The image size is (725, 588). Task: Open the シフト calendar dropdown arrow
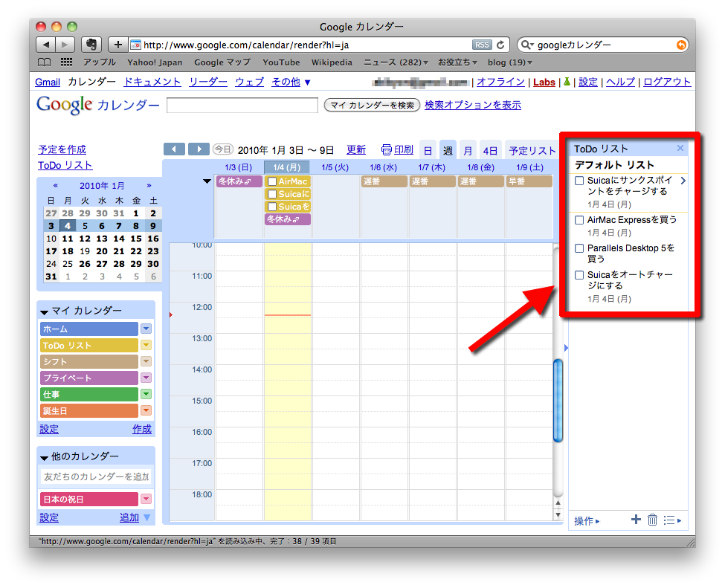[x=146, y=361]
